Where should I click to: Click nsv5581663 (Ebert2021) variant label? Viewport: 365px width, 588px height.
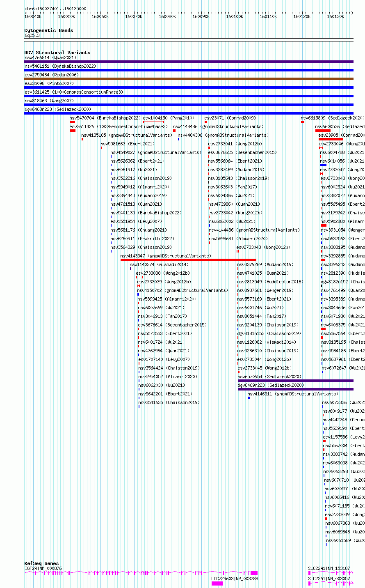click(x=128, y=144)
